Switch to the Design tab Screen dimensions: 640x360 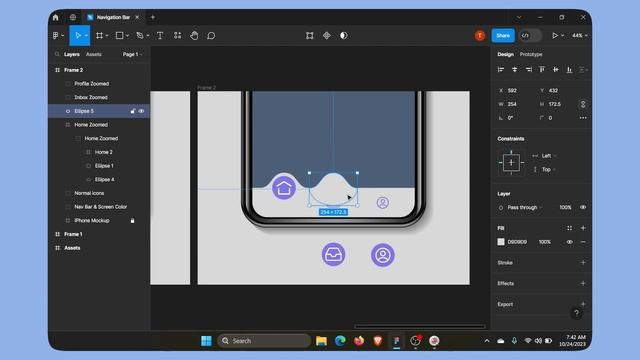(x=505, y=54)
